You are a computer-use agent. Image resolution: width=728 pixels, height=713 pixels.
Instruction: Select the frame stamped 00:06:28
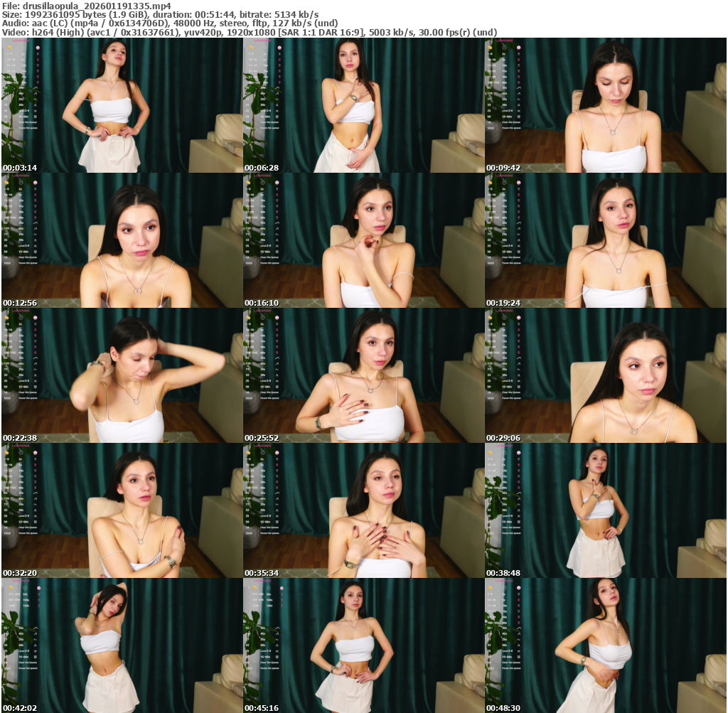[x=363, y=105]
